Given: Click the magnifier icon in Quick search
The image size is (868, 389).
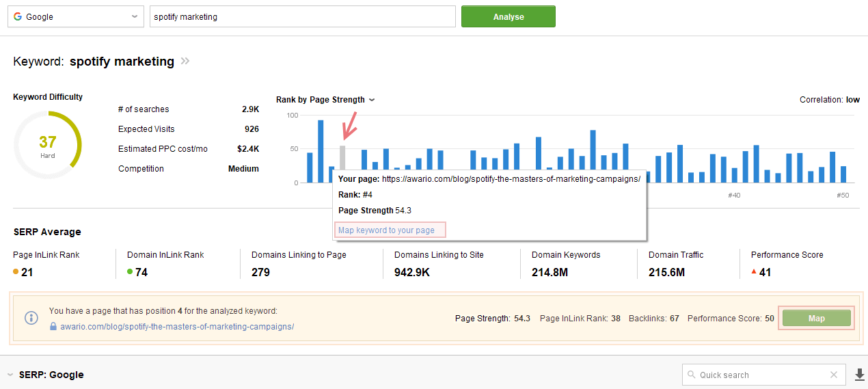Looking at the screenshot, I should [x=692, y=375].
